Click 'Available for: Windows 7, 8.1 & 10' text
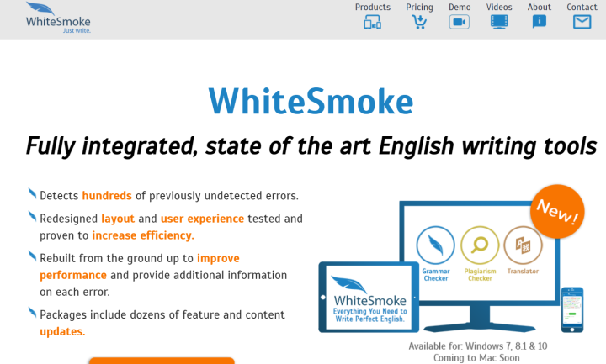The height and width of the screenshot is (364, 606). coord(478,346)
